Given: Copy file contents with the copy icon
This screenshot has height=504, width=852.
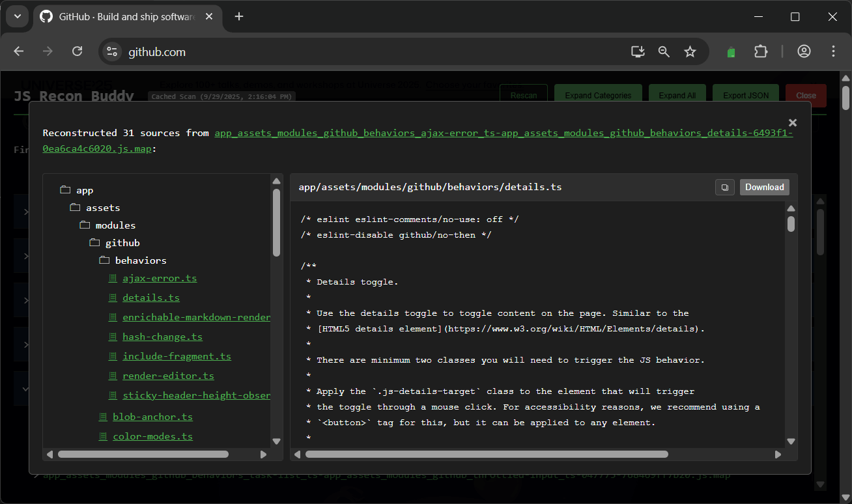Looking at the screenshot, I should pos(724,188).
